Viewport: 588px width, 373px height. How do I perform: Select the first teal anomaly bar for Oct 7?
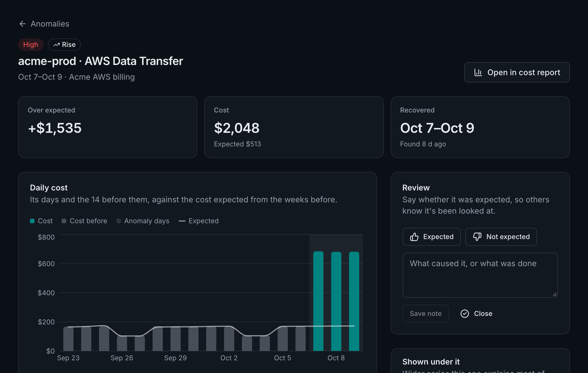(318, 301)
